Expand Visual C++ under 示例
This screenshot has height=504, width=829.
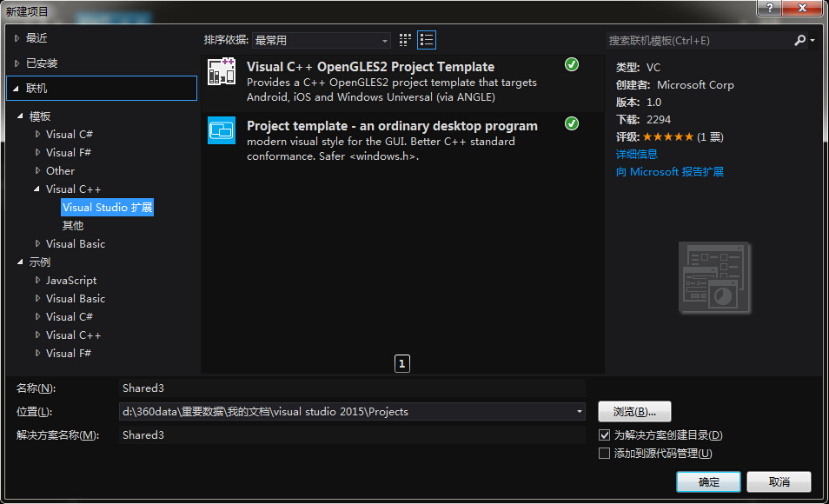coord(37,335)
